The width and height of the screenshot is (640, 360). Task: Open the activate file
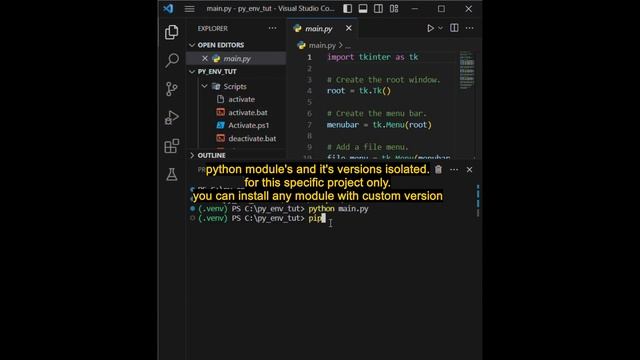[241, 99]
